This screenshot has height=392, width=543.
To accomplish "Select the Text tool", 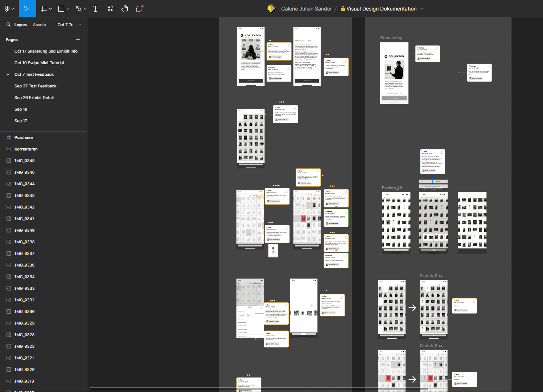I will click(x=95, y=8).
